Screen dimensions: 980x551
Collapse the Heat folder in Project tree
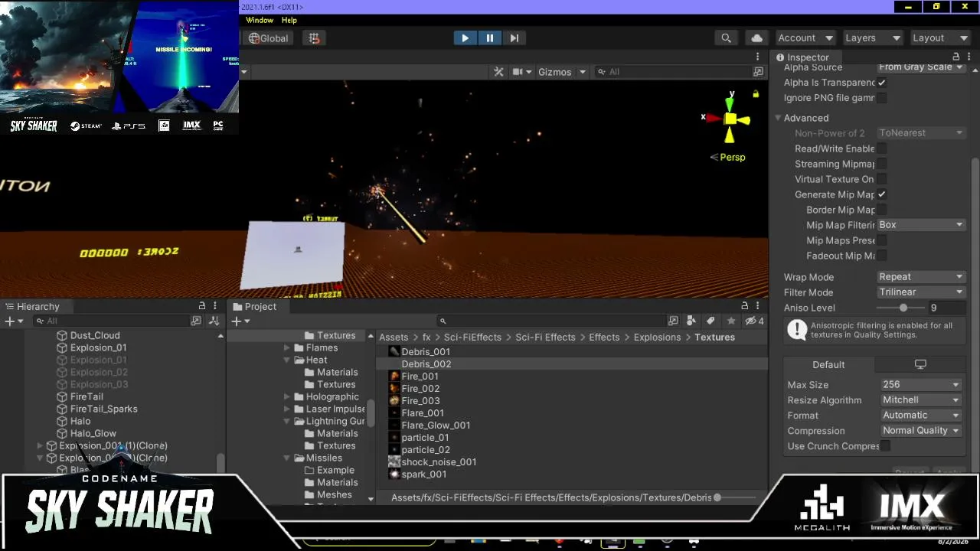pos(287,360)
